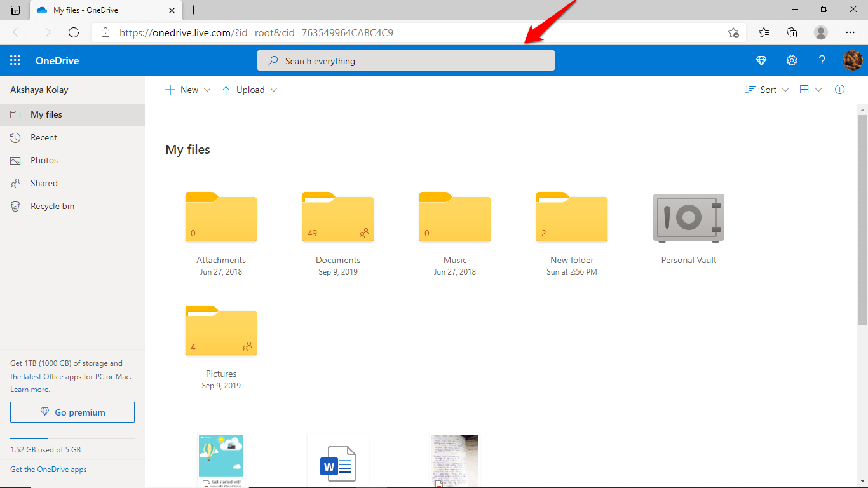
Task: Open the Settings gear icon
Action: pyautogui.click(x=792, y=61)
